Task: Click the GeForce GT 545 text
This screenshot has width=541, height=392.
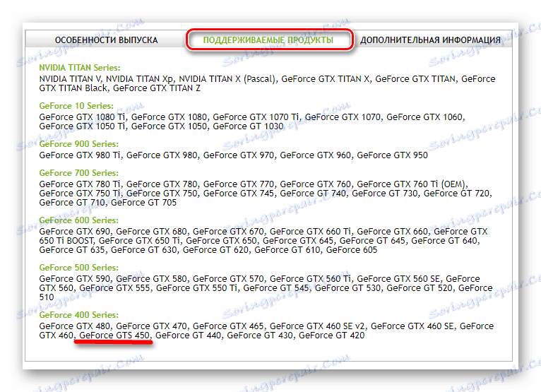Action: pos(276,287)
